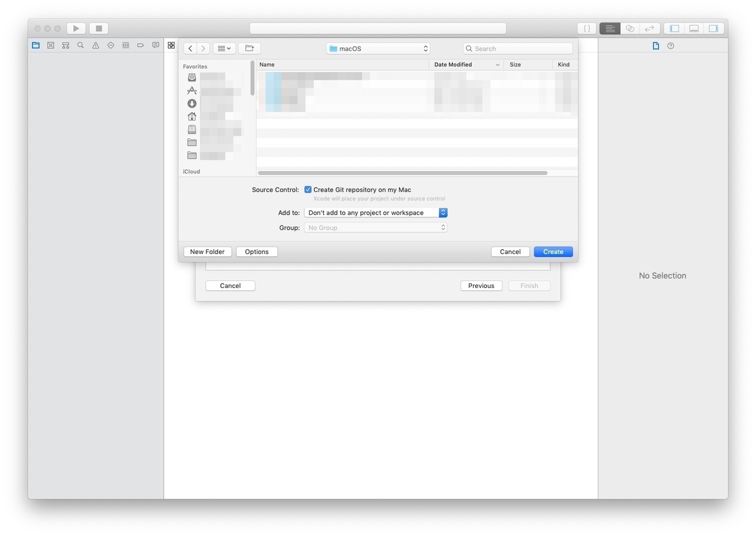756x536 pixels.
Task: Open the macOS location popup menu
Action: (378, 48)
